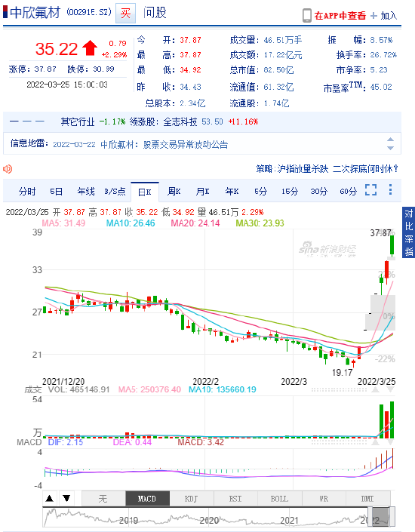Click DIF: 2.15 indicator value
Image resolution: width=415 pixels, height=532 pixels.
[65, 442]
